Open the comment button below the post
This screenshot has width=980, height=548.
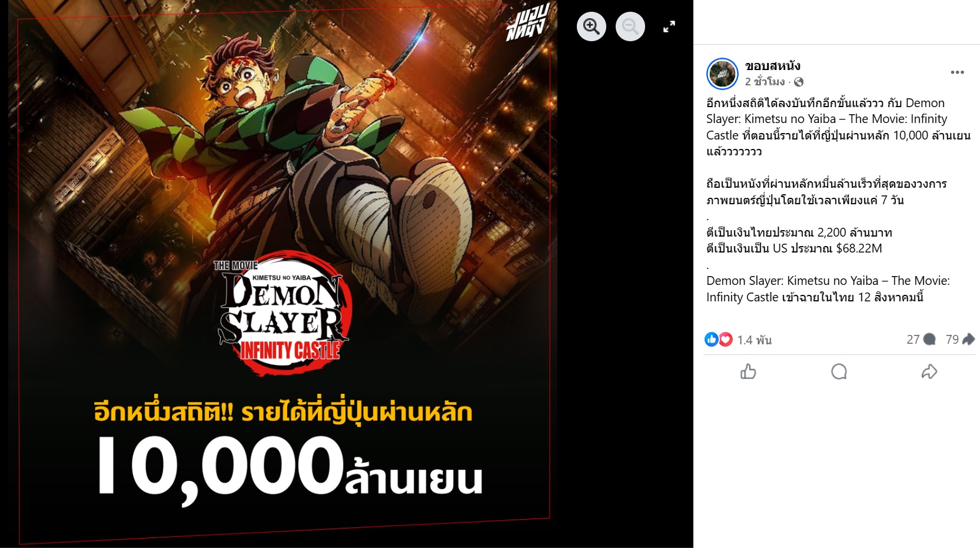tap(839, 371)
